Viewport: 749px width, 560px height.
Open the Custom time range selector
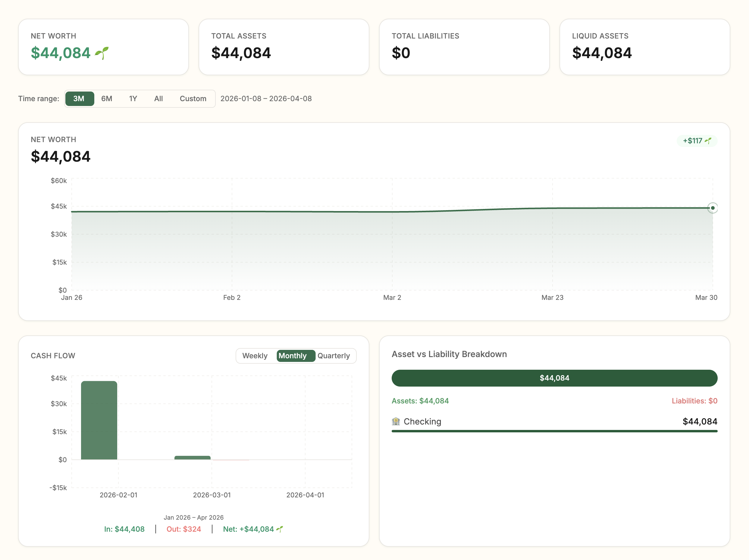coord(193,98)
